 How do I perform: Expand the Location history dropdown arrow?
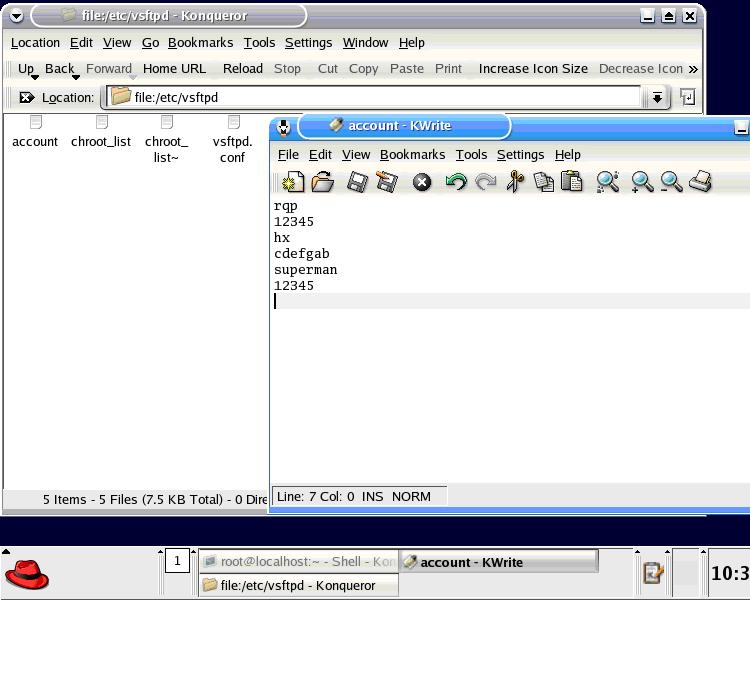657,98
